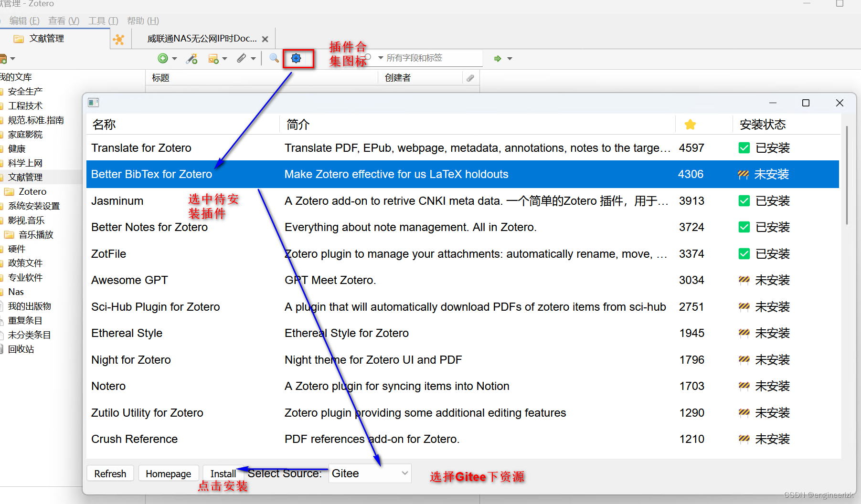Sort by 安装状态 column header
Screen dimensions: 861x504
click(786, 125)
